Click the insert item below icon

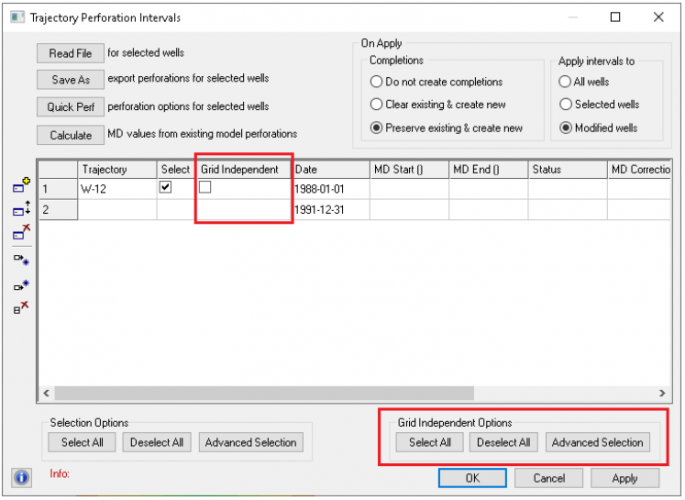[x=19, y=260]
